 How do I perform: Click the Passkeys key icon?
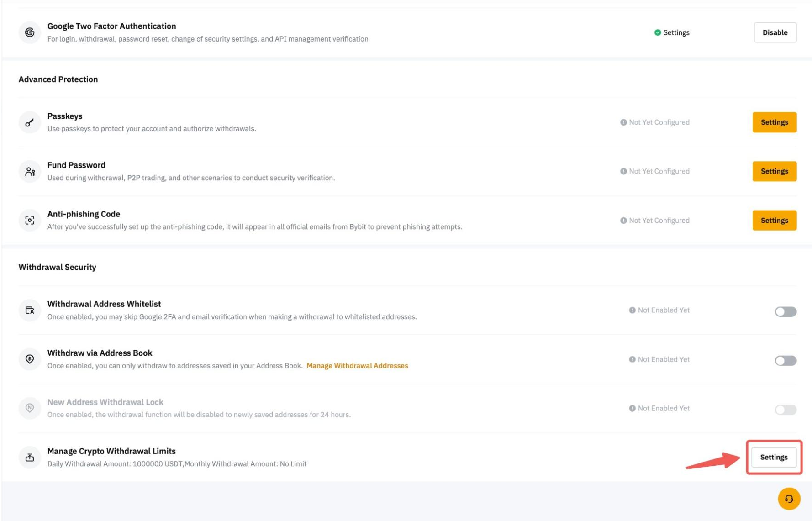30,122
